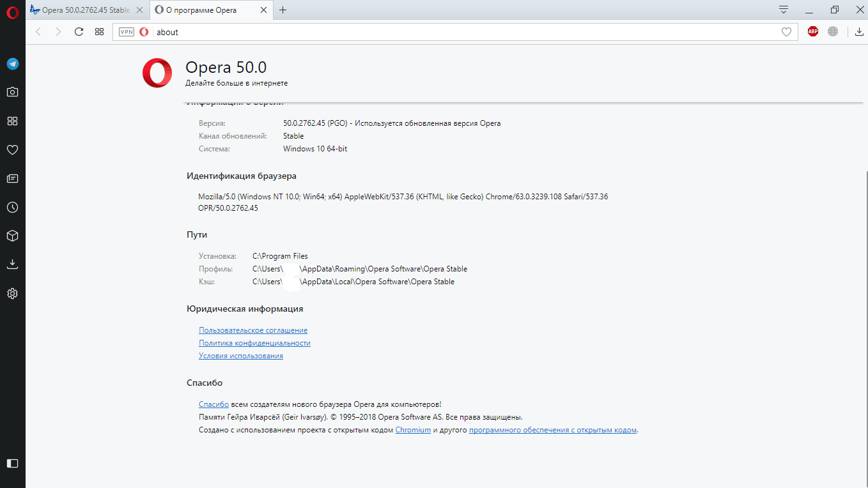Open a new tab with the plus button
The width and height of the screenshot is (868, 488).
[283, 10]
